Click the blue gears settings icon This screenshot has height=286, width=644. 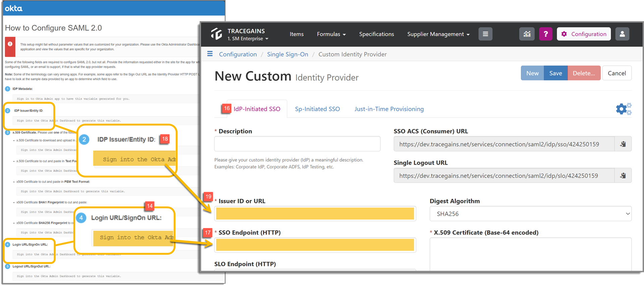click(624, 109)
